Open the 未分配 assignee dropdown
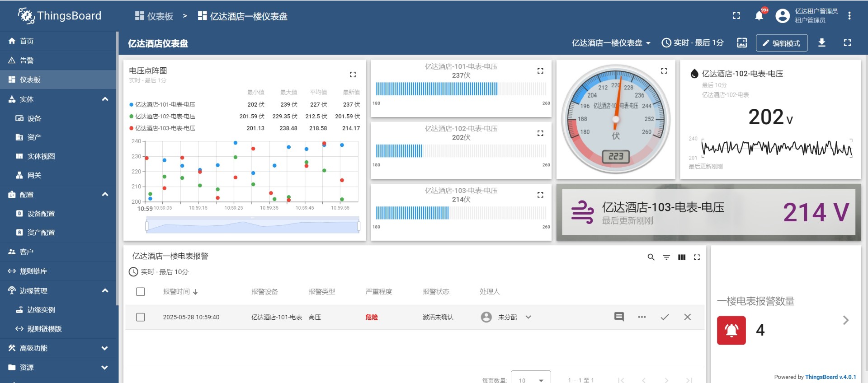 (x=528, y=317)
